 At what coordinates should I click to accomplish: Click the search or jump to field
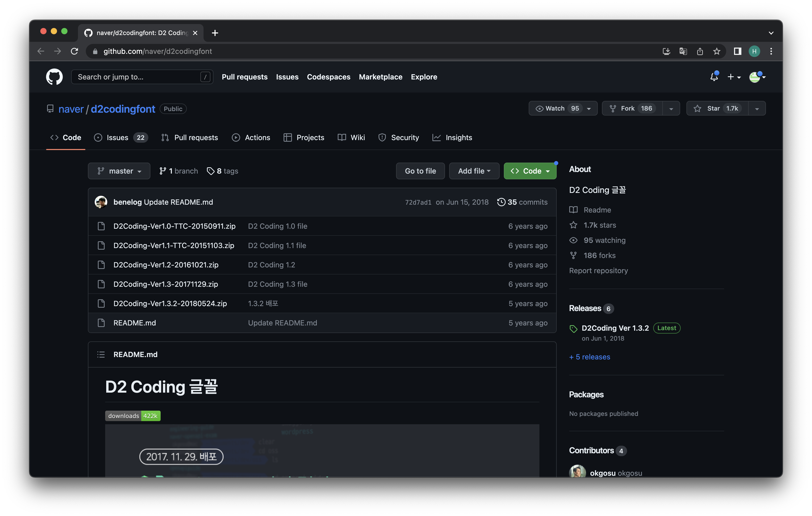click(x=142, y=77)
